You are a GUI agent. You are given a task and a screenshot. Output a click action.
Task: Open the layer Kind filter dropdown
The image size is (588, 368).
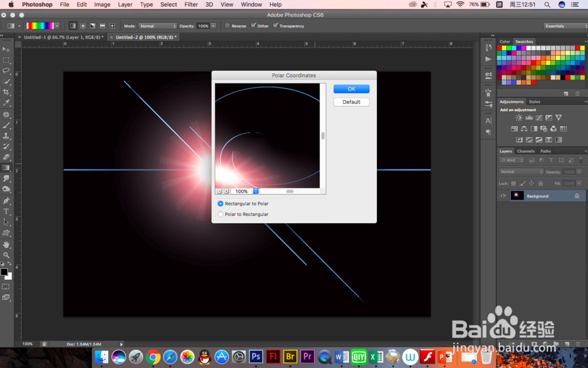[x=511, y=160]
